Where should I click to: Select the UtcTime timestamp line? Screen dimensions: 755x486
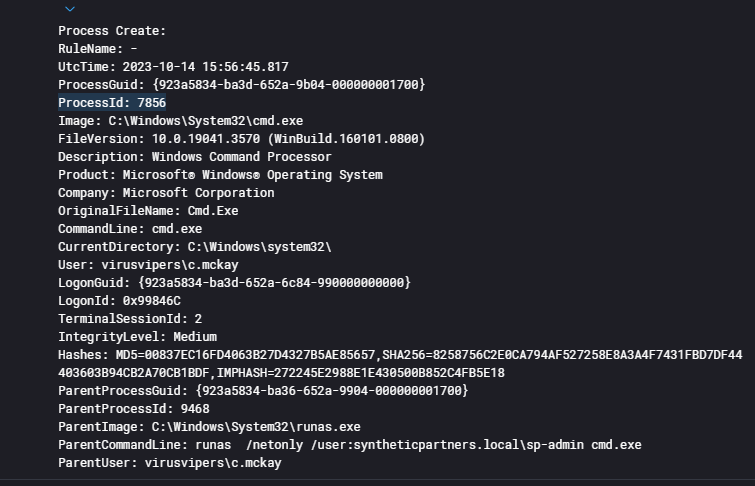tap(173, 67)
